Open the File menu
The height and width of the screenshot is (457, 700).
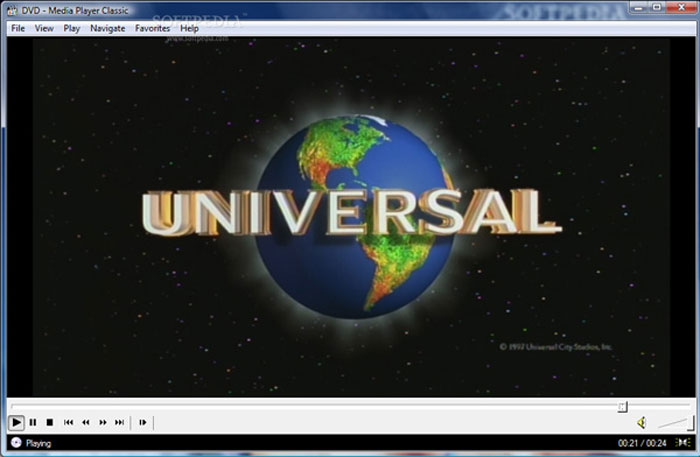point(18,28)
